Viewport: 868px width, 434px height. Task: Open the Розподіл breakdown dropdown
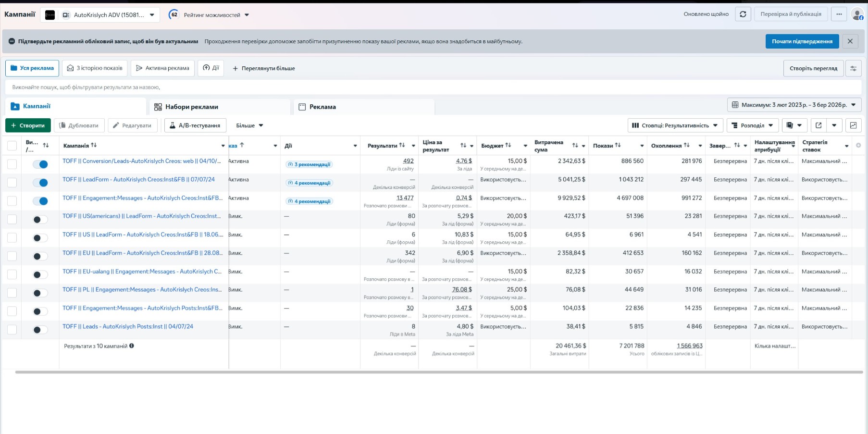tap(753, 125)
